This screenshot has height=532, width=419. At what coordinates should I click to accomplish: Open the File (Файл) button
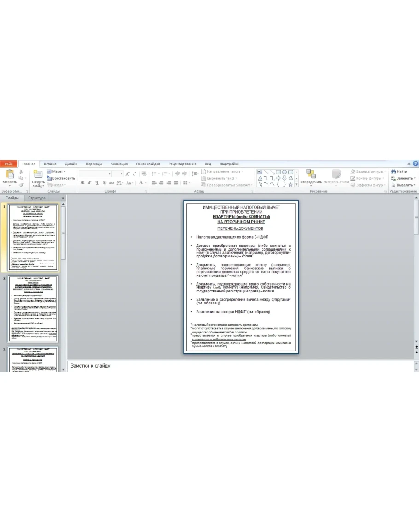pos(9,164)
